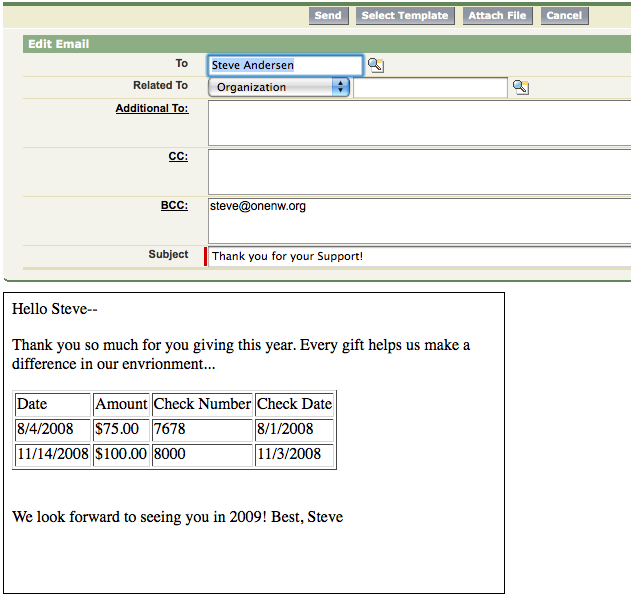Click the '$75.00' amount cell
Image resolution: width=631 pixels, height=595 pixels.
[x=121, y=429]
